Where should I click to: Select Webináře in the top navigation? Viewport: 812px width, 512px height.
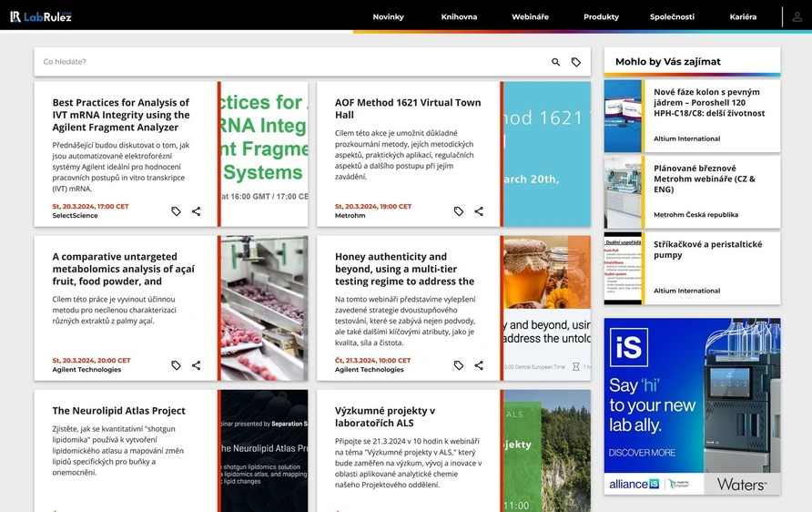tap(531, 16)
